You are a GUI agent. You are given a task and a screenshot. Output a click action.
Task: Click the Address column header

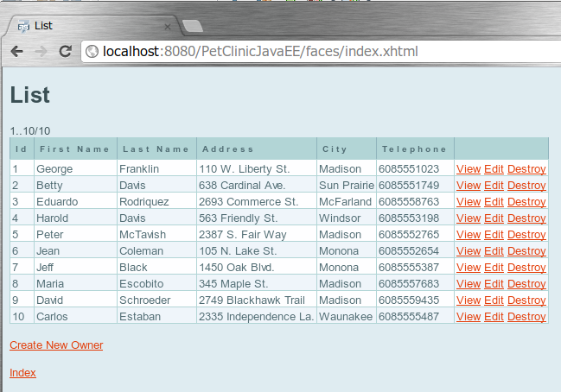click(x=257, y=149)
